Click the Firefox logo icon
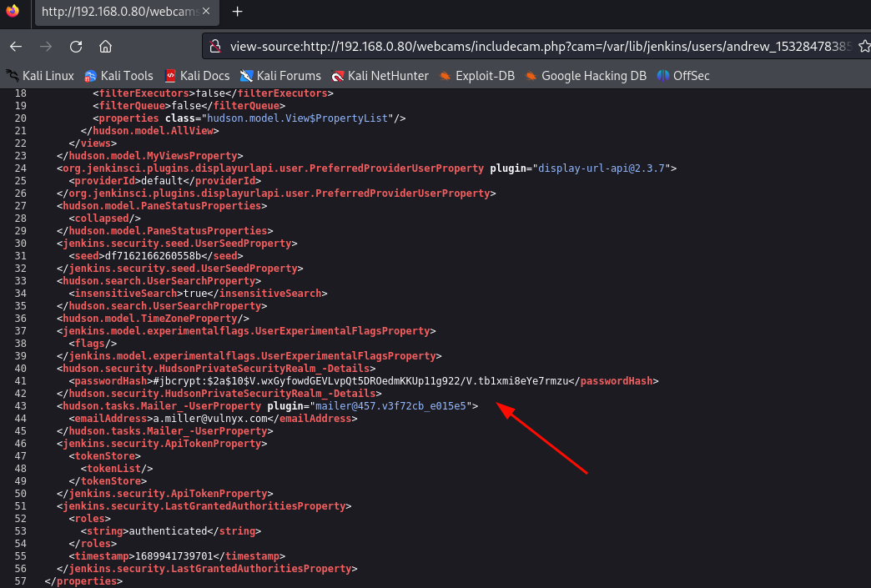 tap(13, 11)
